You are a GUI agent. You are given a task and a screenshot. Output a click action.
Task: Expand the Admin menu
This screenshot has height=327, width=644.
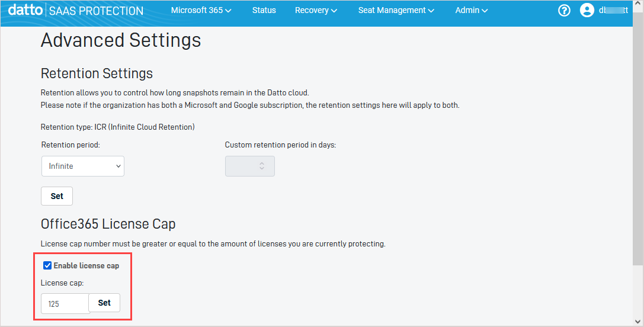471,10
